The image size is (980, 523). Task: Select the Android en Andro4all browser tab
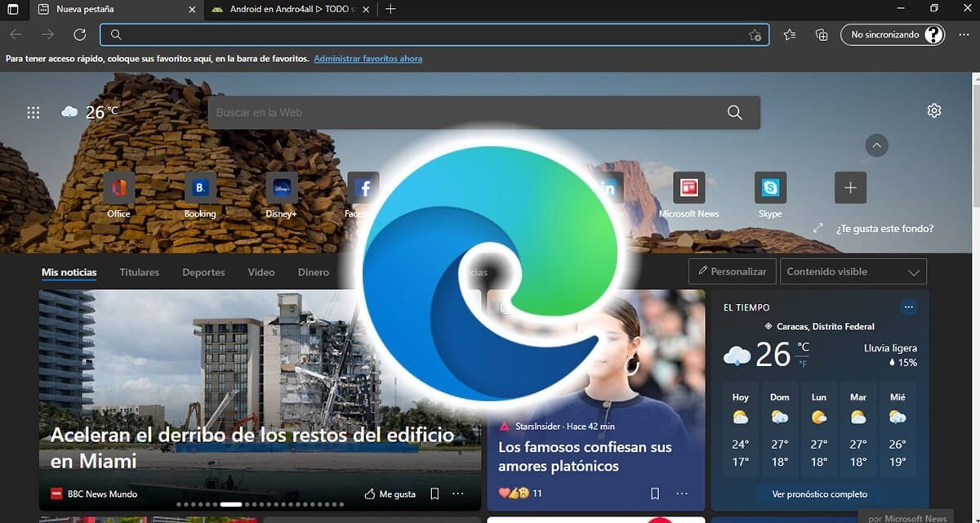click(287, 9)
